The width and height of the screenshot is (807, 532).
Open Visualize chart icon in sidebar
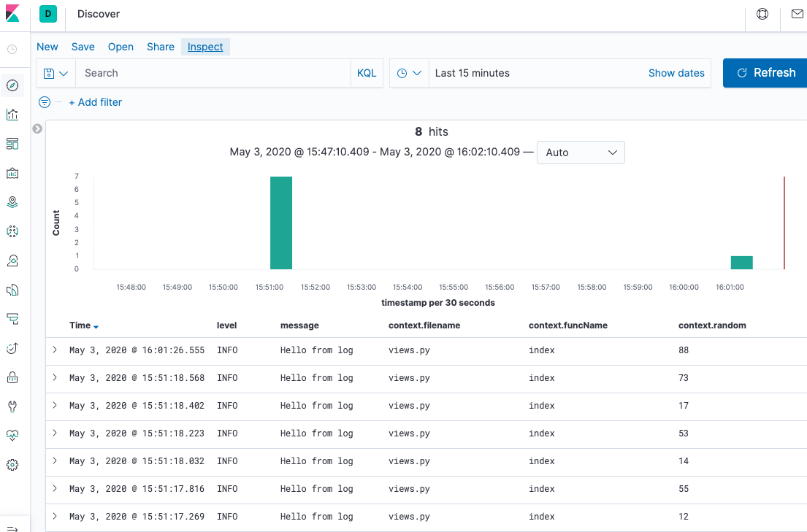click(12, 115)
